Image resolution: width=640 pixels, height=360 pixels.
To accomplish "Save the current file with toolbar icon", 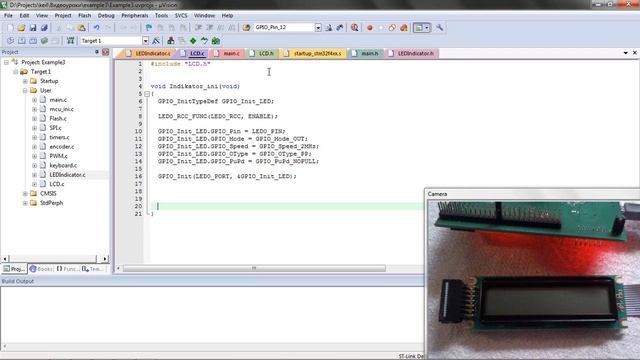I will click(x=33, y=28).
